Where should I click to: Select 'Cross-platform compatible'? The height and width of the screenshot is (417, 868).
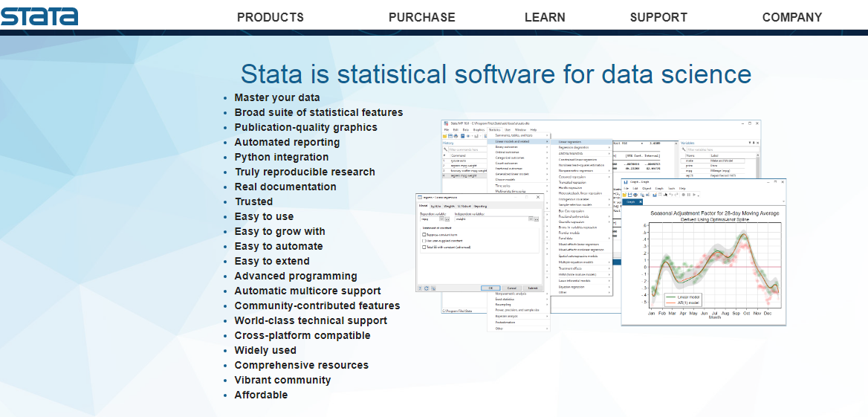click(302, 335)
